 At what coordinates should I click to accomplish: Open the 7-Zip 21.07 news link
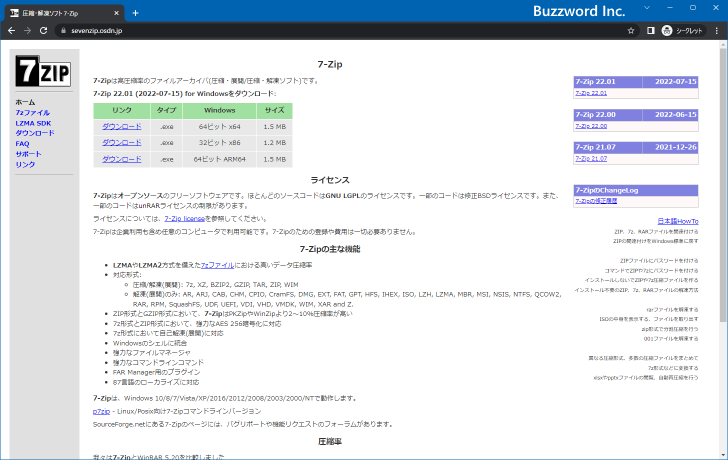coord(591,158)
